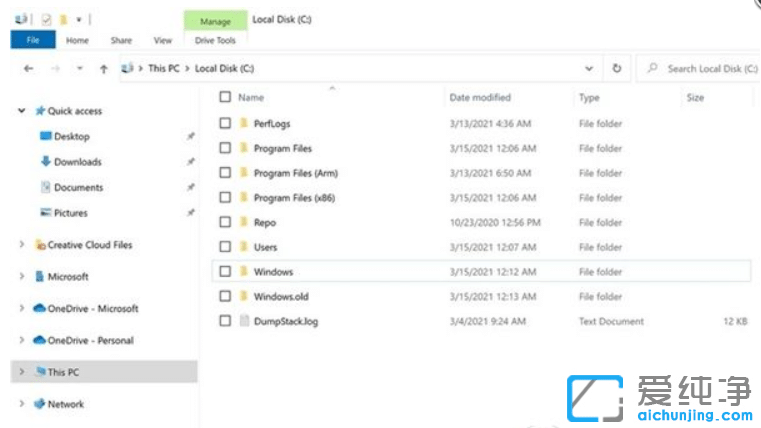Click the Up arrow navigation icon

104,69
